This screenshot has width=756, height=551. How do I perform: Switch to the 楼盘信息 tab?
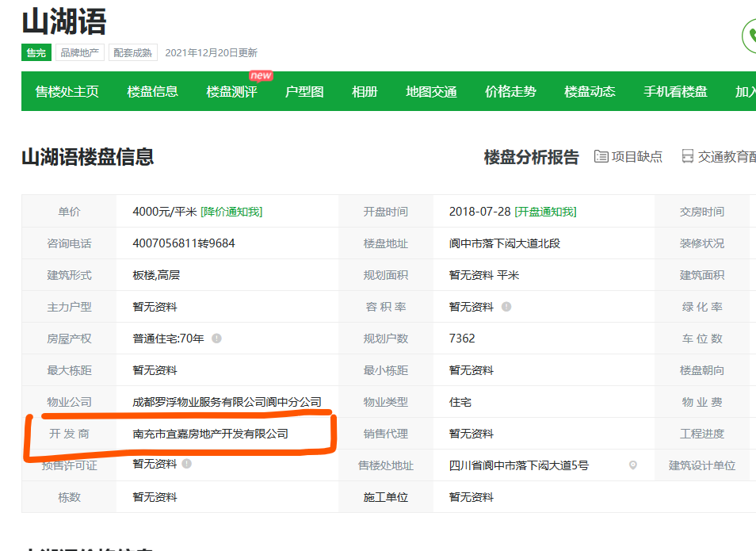[152, 92]
